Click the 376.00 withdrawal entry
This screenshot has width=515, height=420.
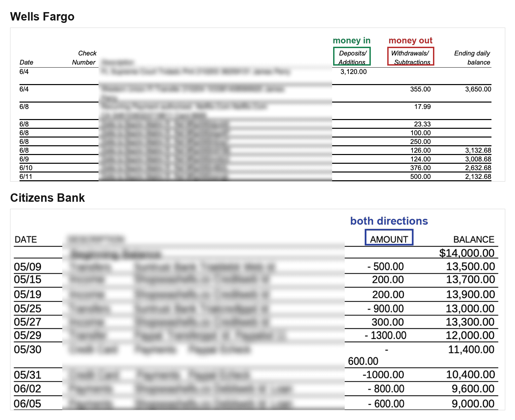coord(420,168)
